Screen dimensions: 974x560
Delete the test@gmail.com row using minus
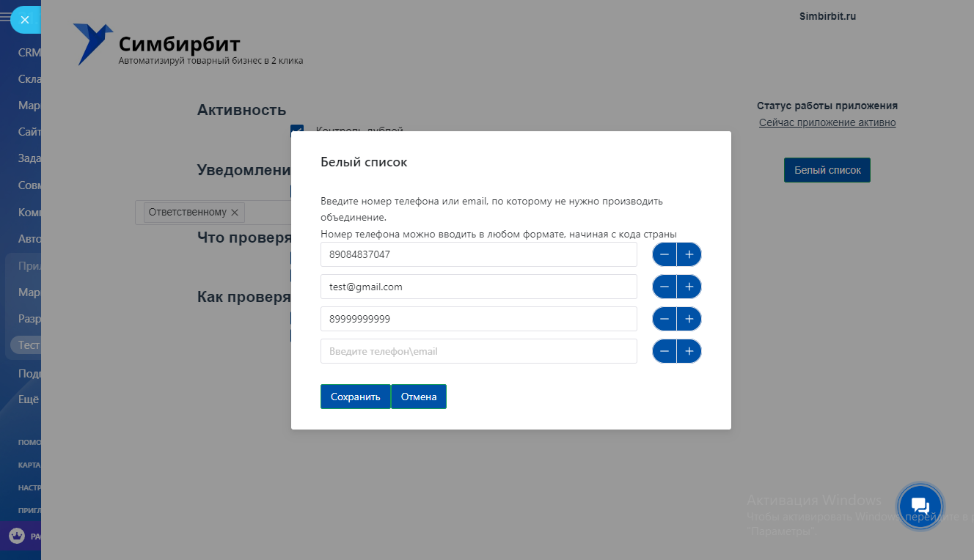click(x=664, y=287)
